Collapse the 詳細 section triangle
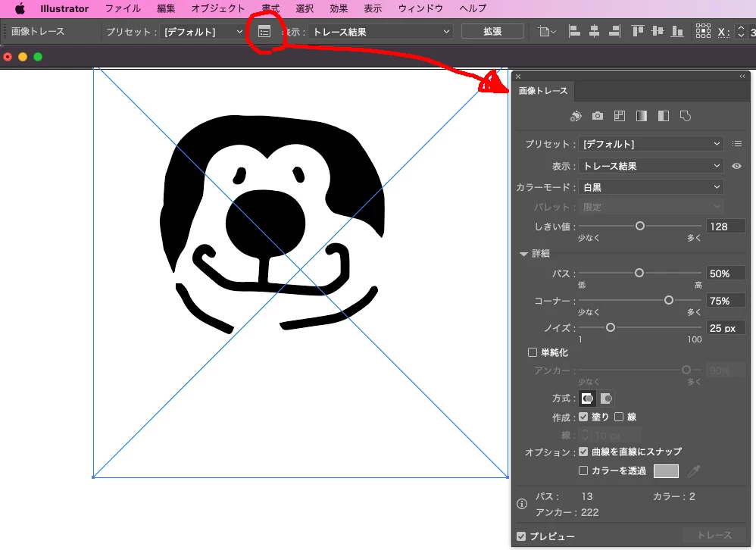This screenshot has height=550, width=756. (x=523, y=254)
